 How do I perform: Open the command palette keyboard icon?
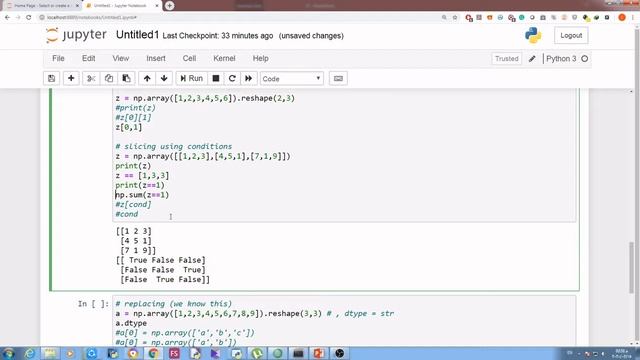point(338,78)
